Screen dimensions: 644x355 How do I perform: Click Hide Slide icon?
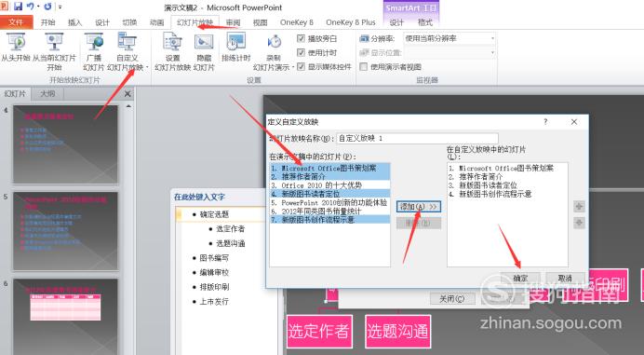point(204,42)
